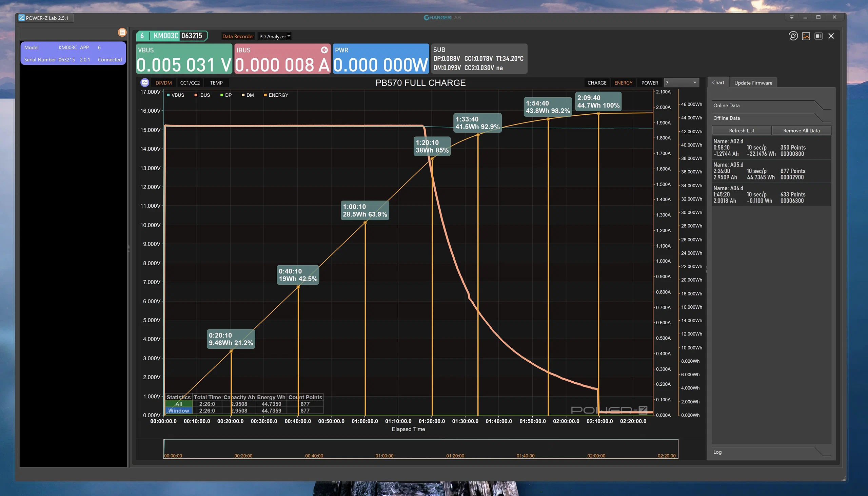Click the IBUS current direction arrow icon
This screenshot has height=496, width=868.
click(x=324, y=50)
